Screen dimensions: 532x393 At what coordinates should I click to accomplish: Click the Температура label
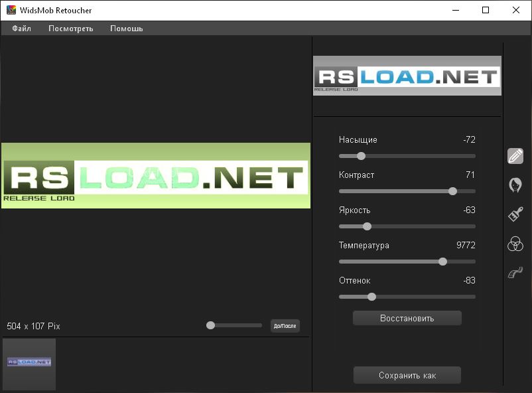tap(364, 246)
